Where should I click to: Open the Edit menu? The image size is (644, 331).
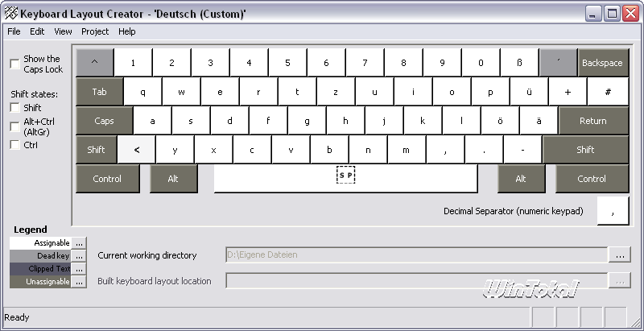point(37,31)
